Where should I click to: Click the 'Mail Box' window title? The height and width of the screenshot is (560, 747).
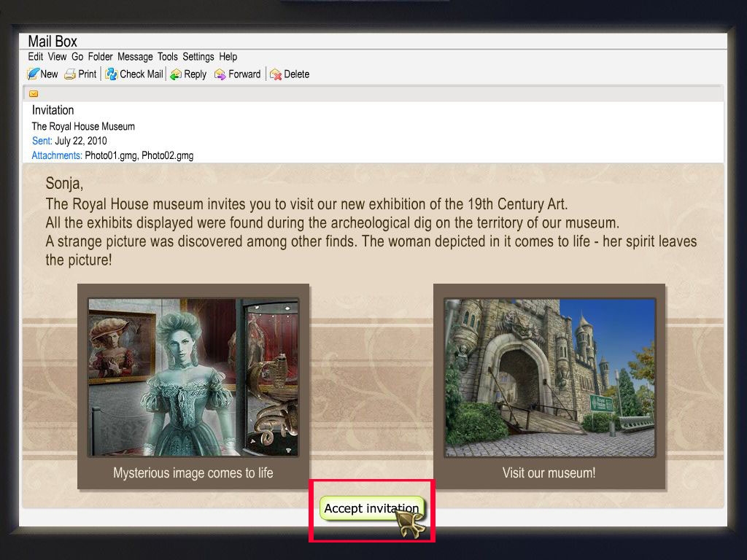[x=53, y=42]
